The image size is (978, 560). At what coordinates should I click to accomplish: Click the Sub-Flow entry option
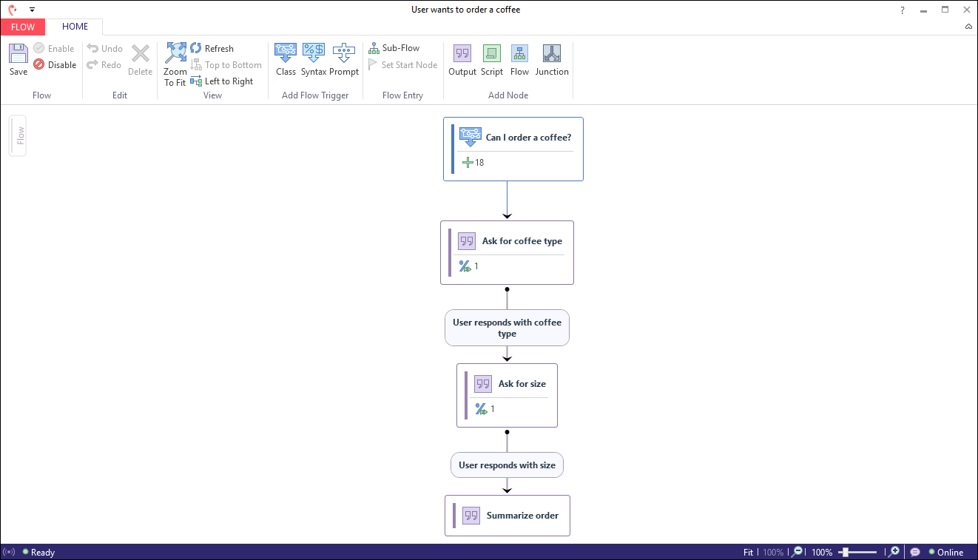[394, 48]
